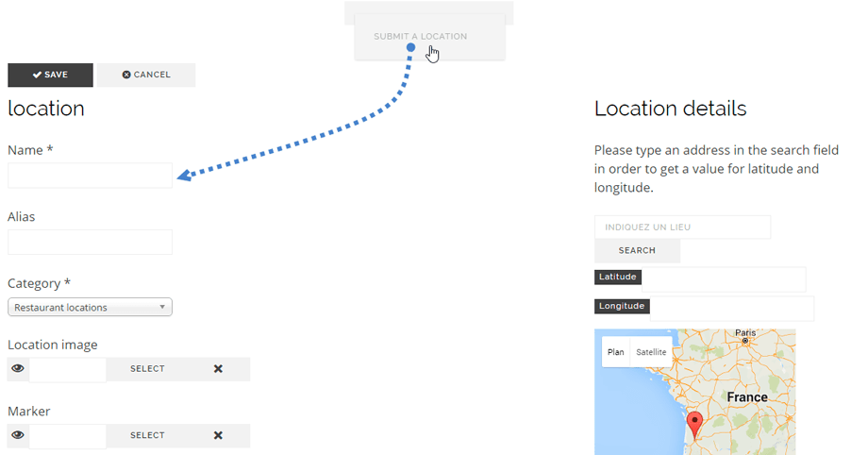Open the Category dropdown showing Restaurant locations
The height and width of the screenshot is (455, 868).
click(90, 307)
